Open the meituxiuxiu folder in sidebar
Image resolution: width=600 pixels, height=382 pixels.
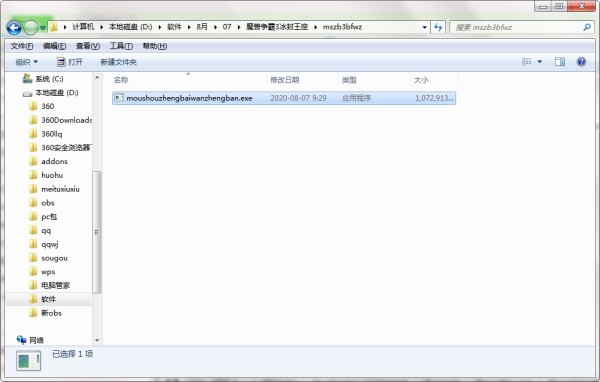coord(60,189)
